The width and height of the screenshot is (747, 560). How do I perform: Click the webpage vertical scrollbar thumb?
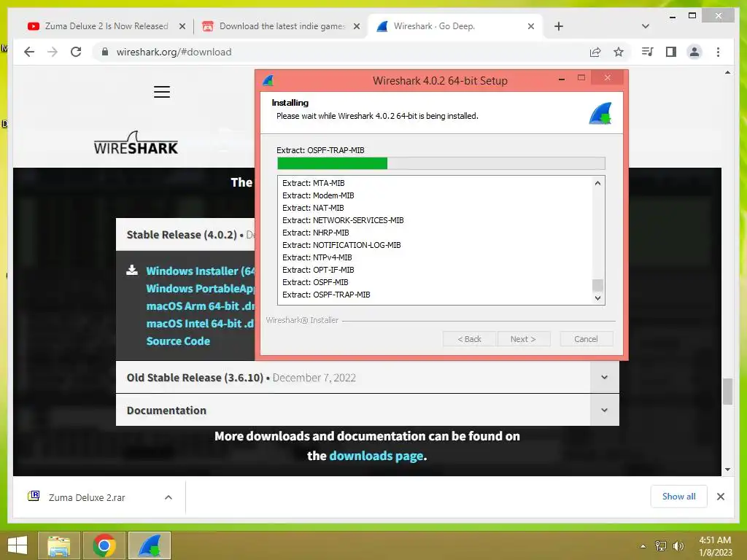[x=727, y=392]
